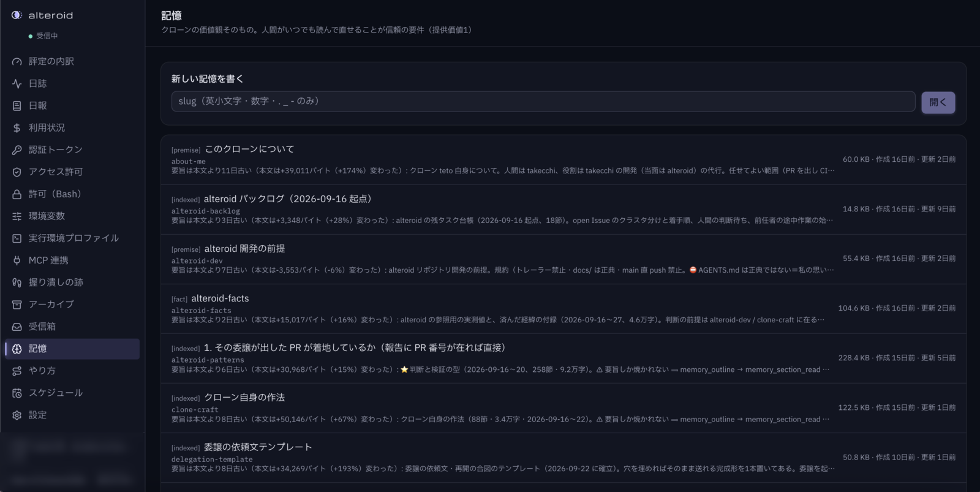Open memory alteroid 開発の前提
Screen dimensions: 980x492
(244, 248)
